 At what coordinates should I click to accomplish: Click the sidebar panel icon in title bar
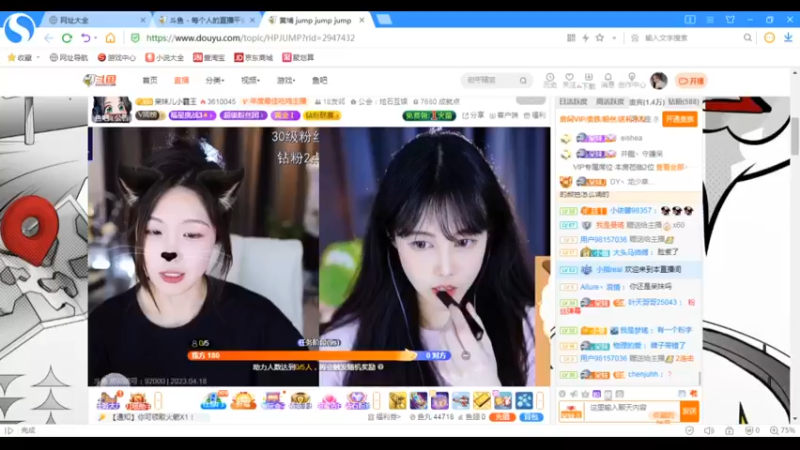(690, 19)
